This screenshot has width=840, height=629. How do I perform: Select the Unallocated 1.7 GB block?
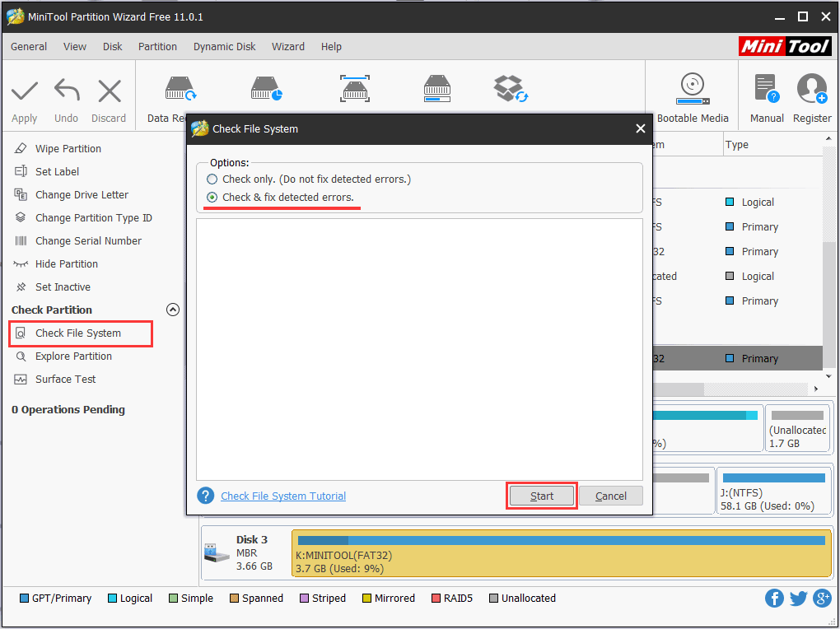point(797,428)
